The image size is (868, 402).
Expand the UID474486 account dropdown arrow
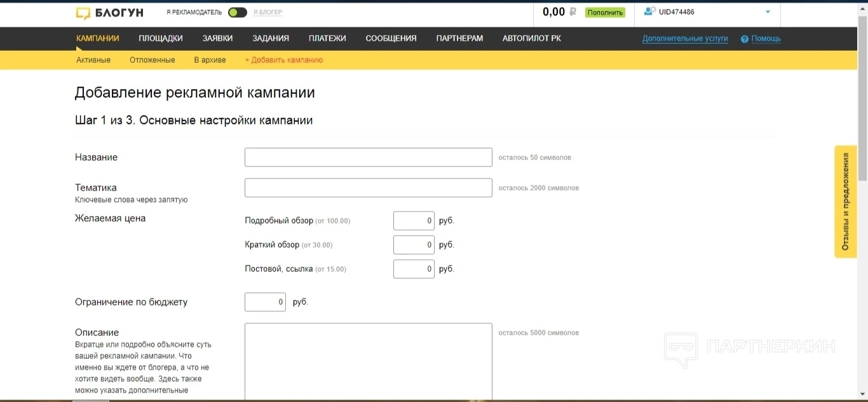coord(768,12)
